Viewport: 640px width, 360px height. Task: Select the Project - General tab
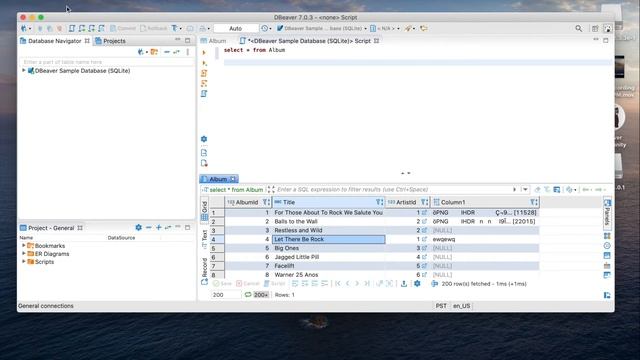point(51,228)
